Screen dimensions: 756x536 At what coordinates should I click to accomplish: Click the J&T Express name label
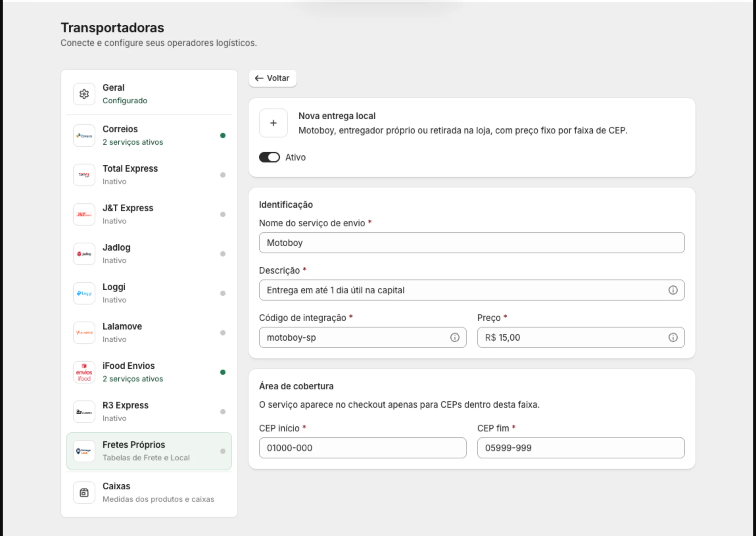(x=128, y=208)
